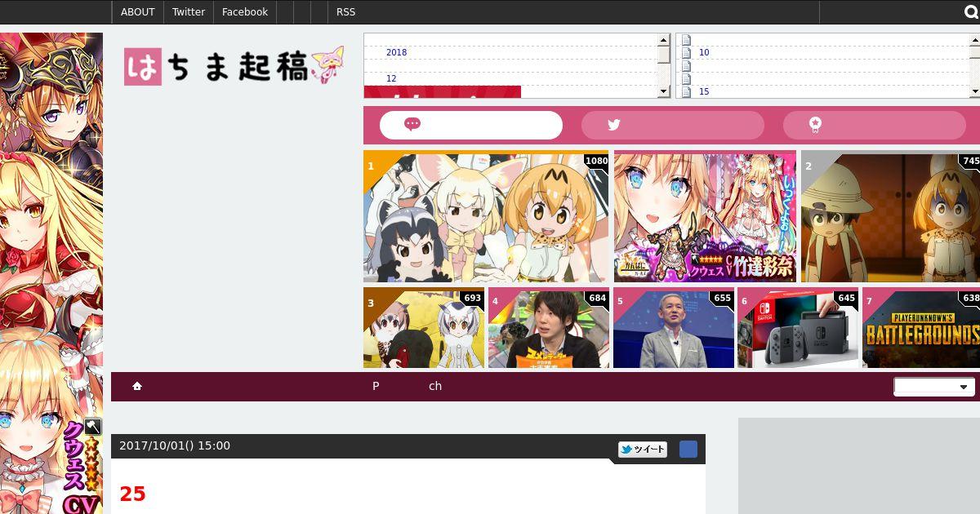Open the entry labeled 15
This screenshot has width=980, height=514.
[704, 91]
